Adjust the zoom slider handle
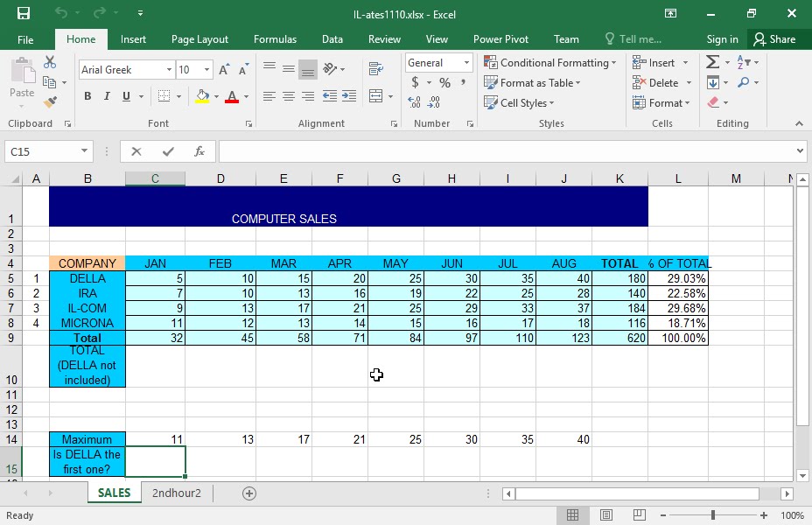 tap(713, 515)
